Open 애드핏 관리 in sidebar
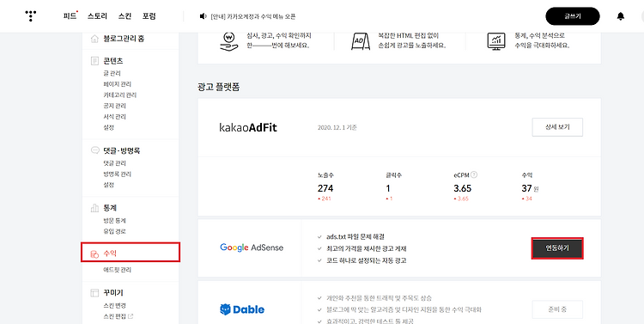The image size is (644, 324). click(x=118, y=270)
